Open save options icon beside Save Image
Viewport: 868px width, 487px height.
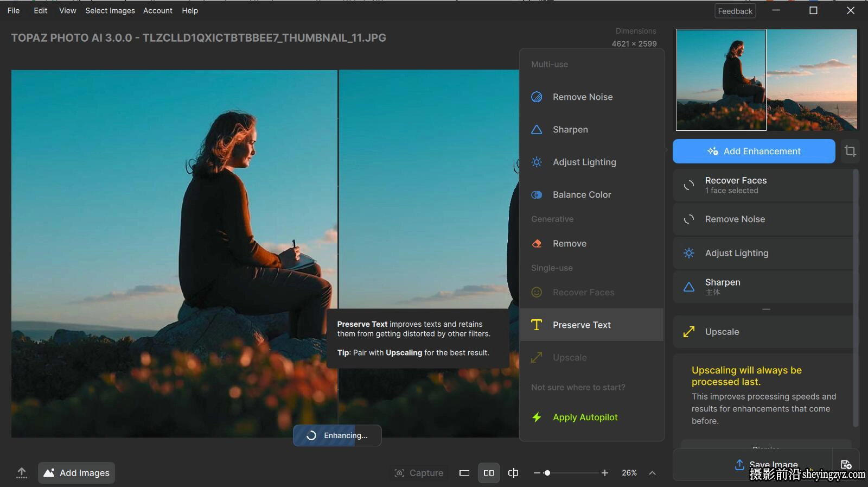tap(846, 465)
